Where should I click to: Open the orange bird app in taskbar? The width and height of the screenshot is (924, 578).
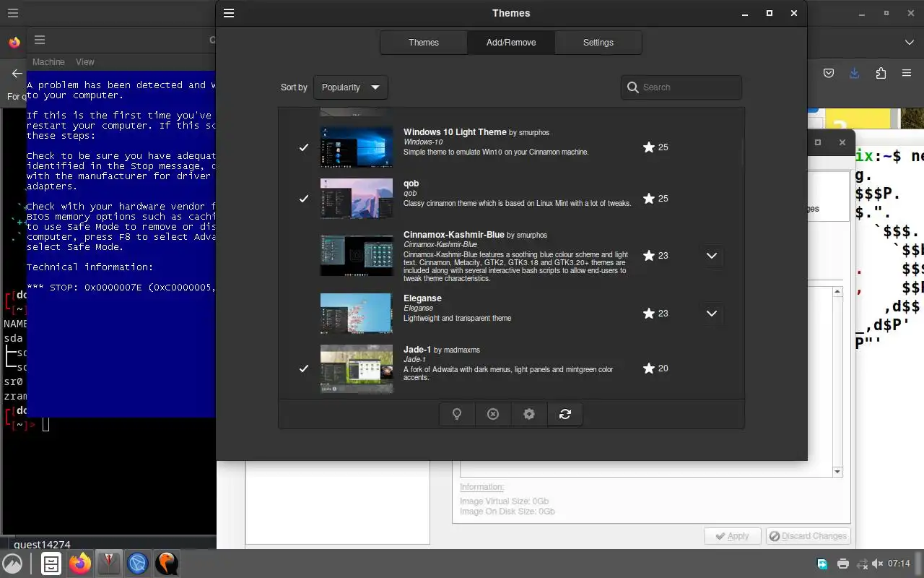167,564
